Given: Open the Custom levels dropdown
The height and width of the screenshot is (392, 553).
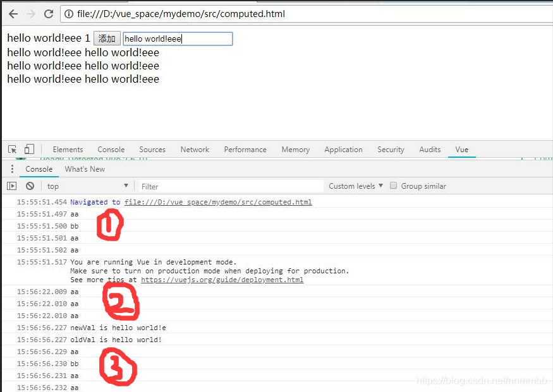Looking at the screenshot, I should (x=356, y=186).
